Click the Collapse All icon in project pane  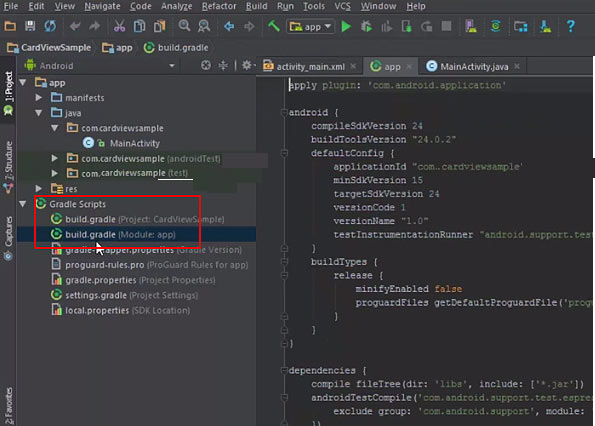click(x=223, y=66)
